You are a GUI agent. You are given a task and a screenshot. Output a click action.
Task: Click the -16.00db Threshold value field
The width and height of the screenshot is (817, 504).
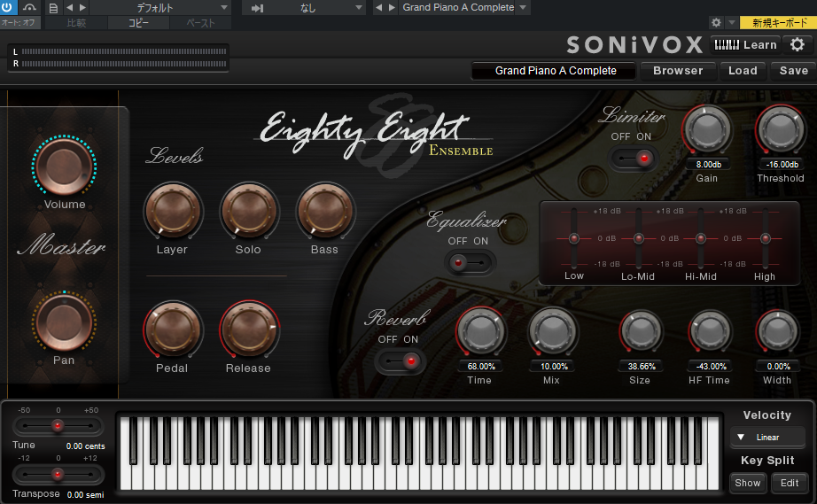point(782,165)
